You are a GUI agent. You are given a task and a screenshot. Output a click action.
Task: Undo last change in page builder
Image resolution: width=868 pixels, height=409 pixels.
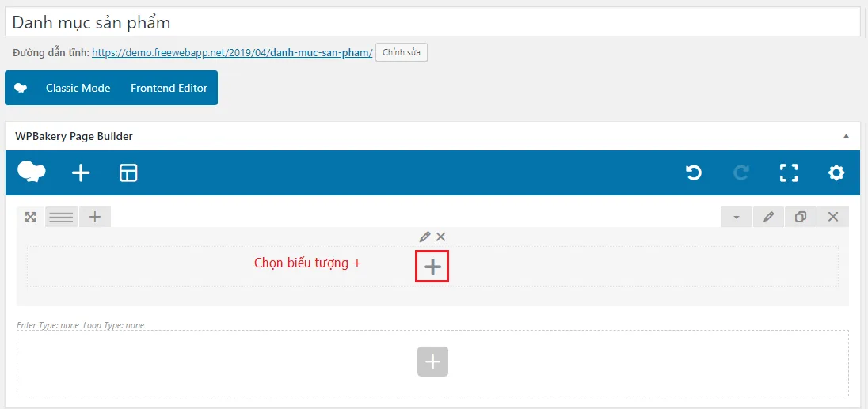pyautogui.click(x=694, y=173)
